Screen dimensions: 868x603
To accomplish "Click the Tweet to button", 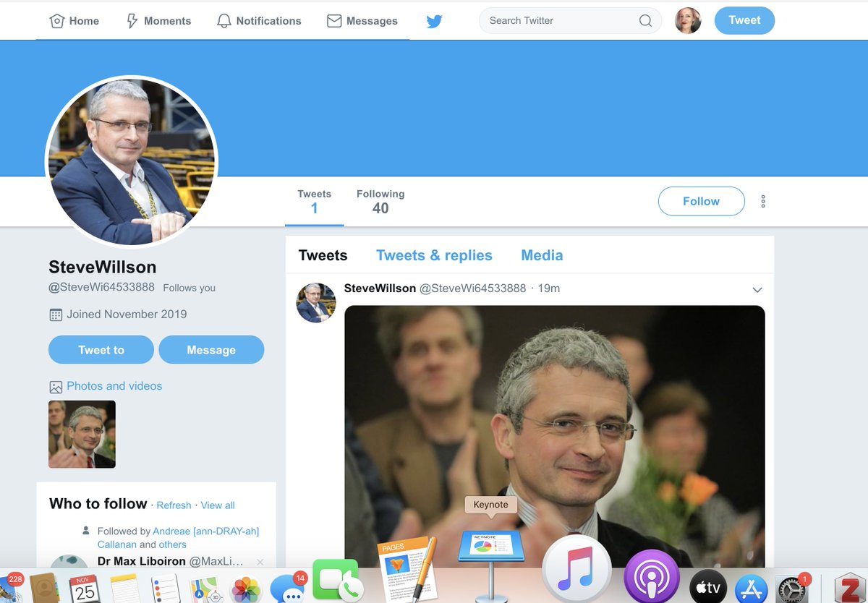I will (101, 350).
